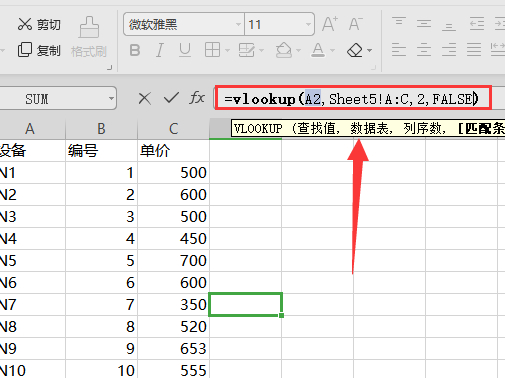Image resolution: width=505 pixels, height=378 pixels.
Task: Select cell containing 350
Action: click(x=173, y=305)
